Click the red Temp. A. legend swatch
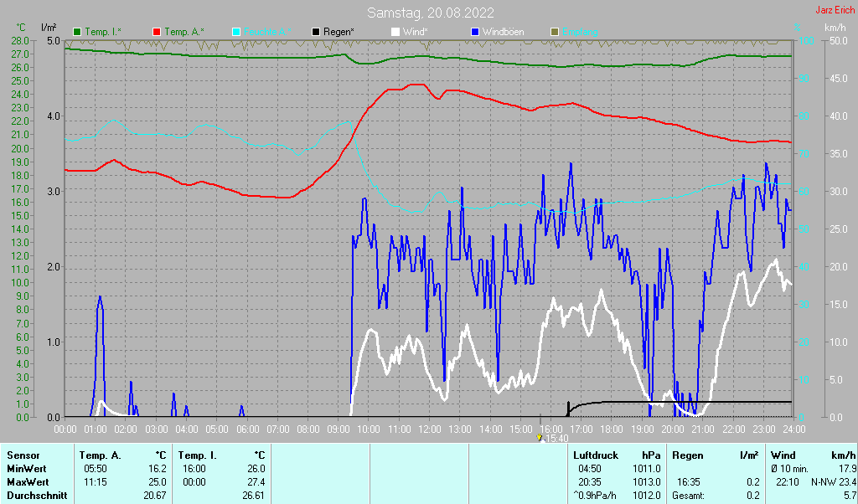This screenshot has width=858, height=504. [157, 33]
